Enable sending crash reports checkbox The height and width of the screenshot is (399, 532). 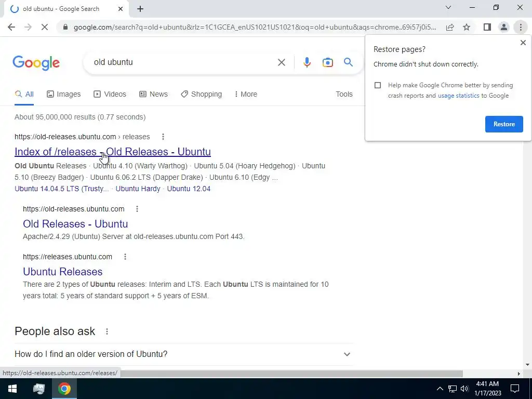[x=378, y=85]
